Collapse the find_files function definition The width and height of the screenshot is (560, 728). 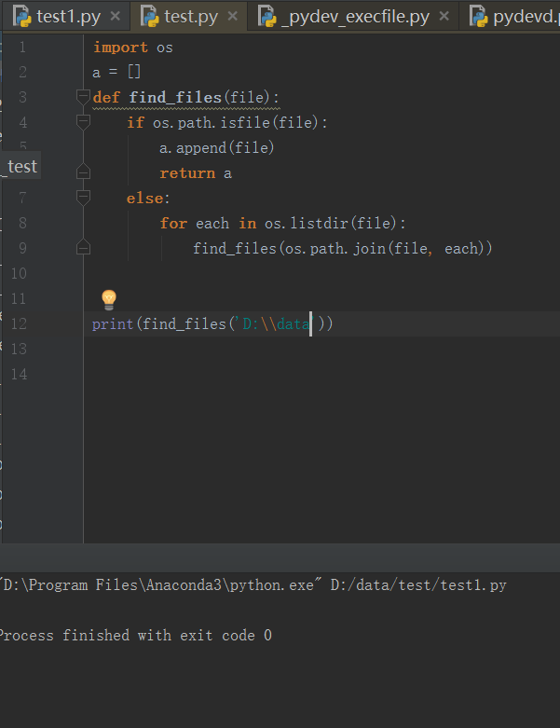click(x=83, y=97)
